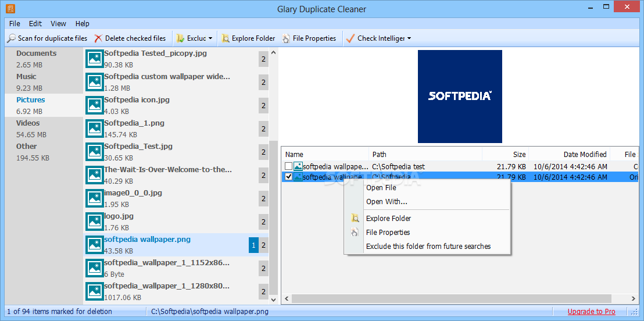Screen dimensions: 644x321
Task: Choose Exclude this folder from future searches
Action: 428,246
